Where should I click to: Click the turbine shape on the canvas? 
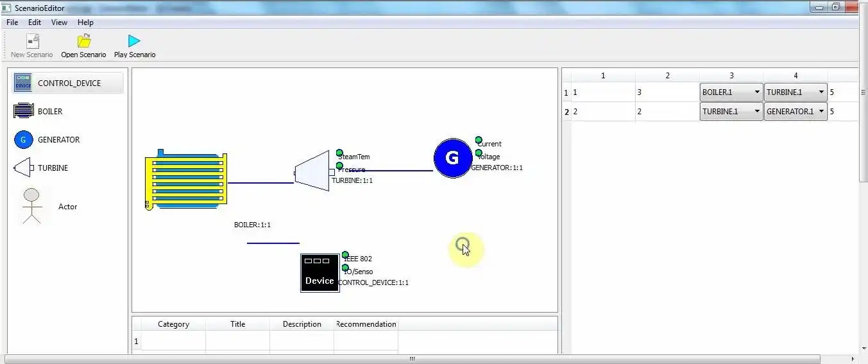[312, 171]
